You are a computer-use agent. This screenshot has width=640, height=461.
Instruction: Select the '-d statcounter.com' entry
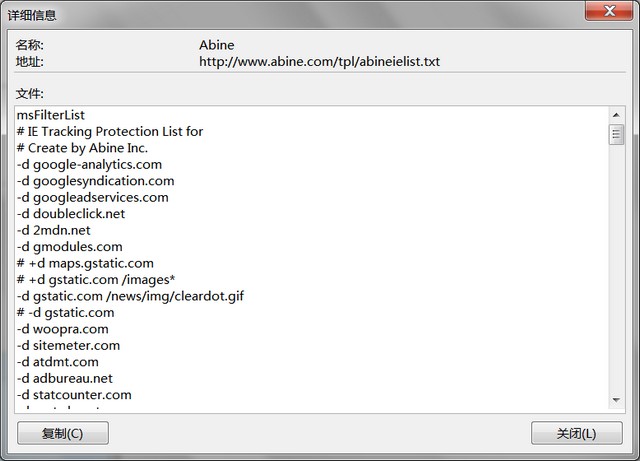click(x=74, y=395)
